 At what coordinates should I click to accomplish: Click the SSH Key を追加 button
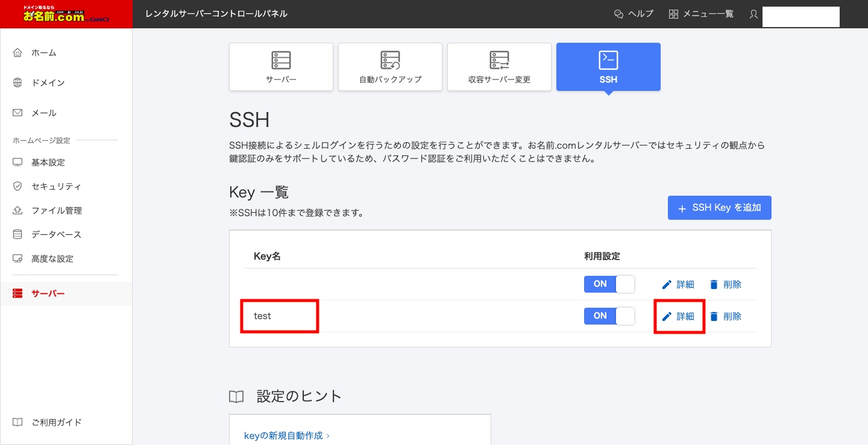point(719,208)
